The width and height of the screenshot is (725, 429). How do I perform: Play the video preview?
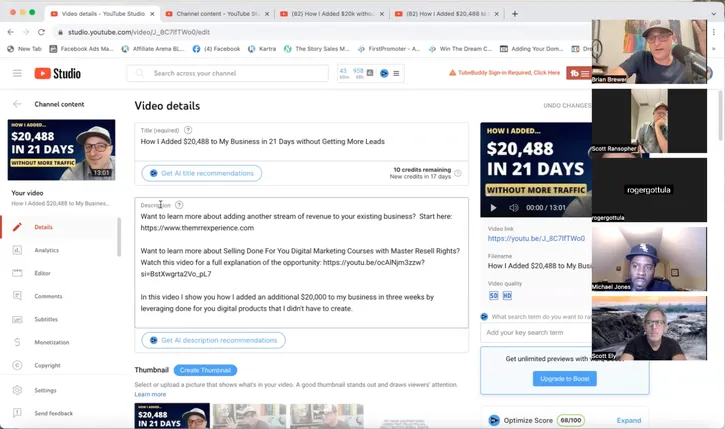493,208
